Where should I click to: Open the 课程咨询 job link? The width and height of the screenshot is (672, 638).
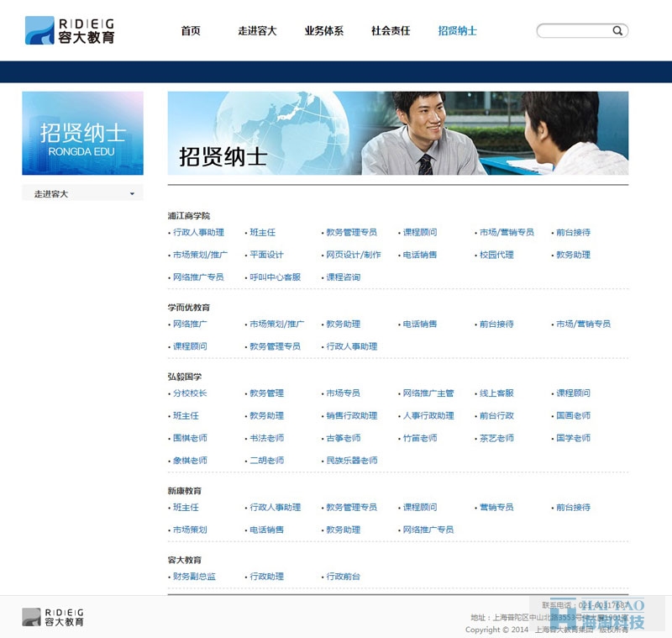tap(343, 277)
